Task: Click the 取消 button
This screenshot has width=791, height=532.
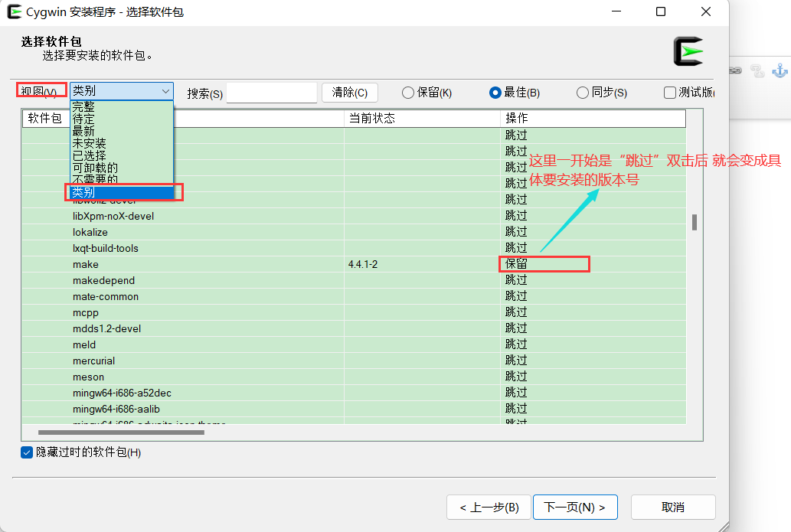Action: 673,508
